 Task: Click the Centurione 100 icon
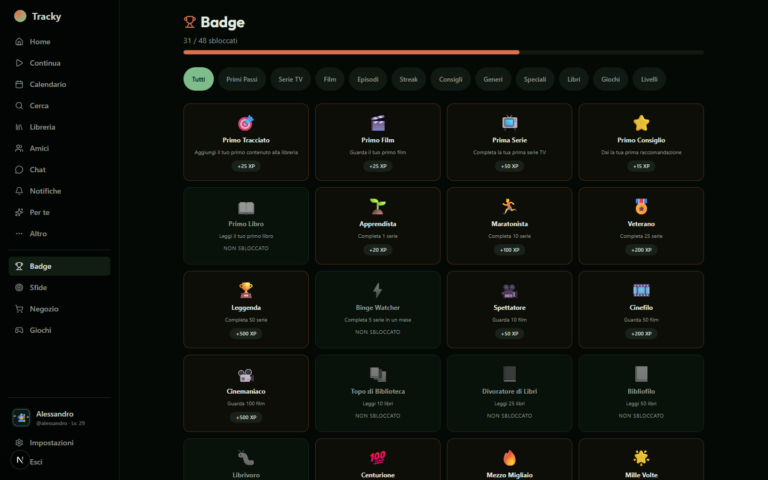378,458
